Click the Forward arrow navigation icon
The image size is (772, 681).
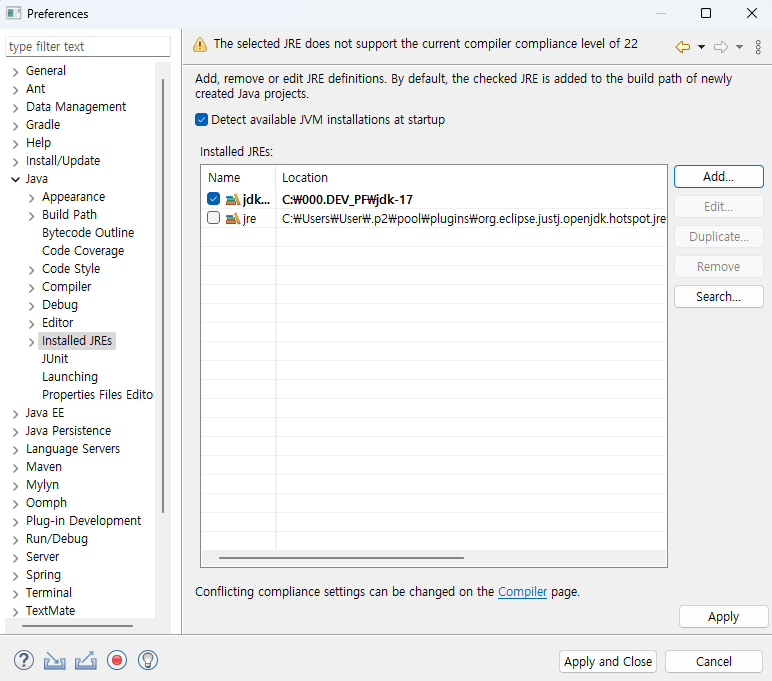tap(721, 47)
